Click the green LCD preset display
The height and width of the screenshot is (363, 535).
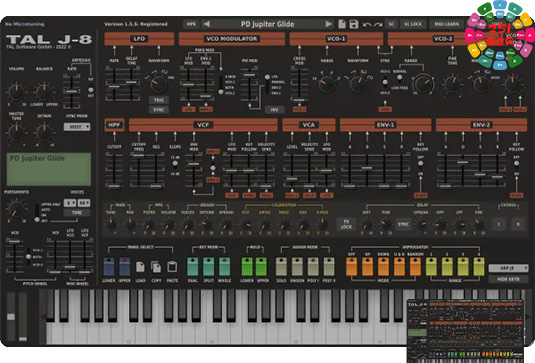coord(49,169)
